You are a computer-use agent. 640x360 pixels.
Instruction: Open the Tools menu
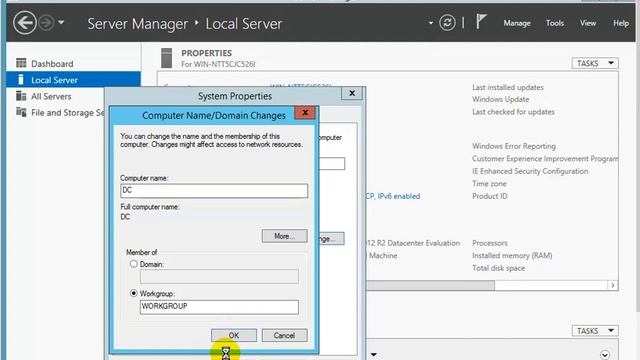coord(555,23)
